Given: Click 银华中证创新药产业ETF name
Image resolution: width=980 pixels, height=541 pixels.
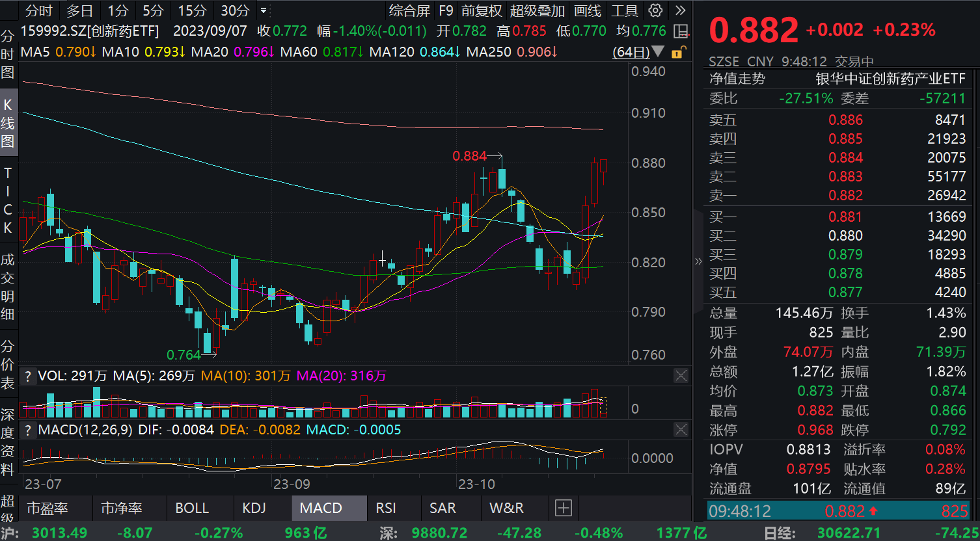Looking at the screenshot, I should click(x=891, y=79).
